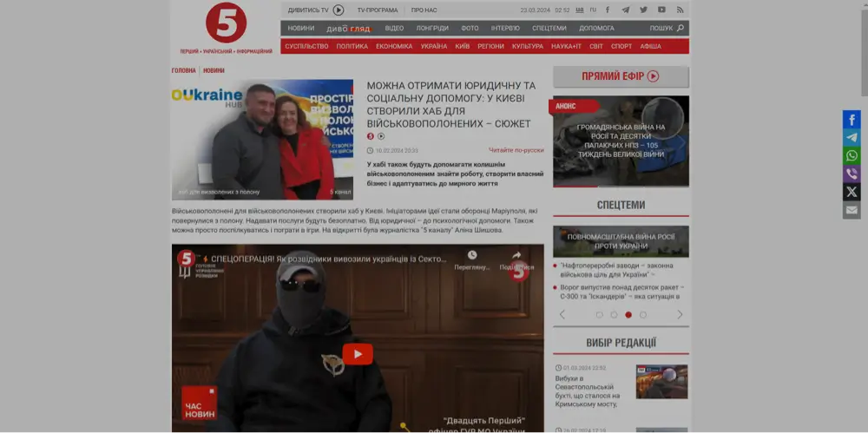Click the Прямий ефір live button
The width and height of the screenshot is (868, 433).
(x=621, y=76)
